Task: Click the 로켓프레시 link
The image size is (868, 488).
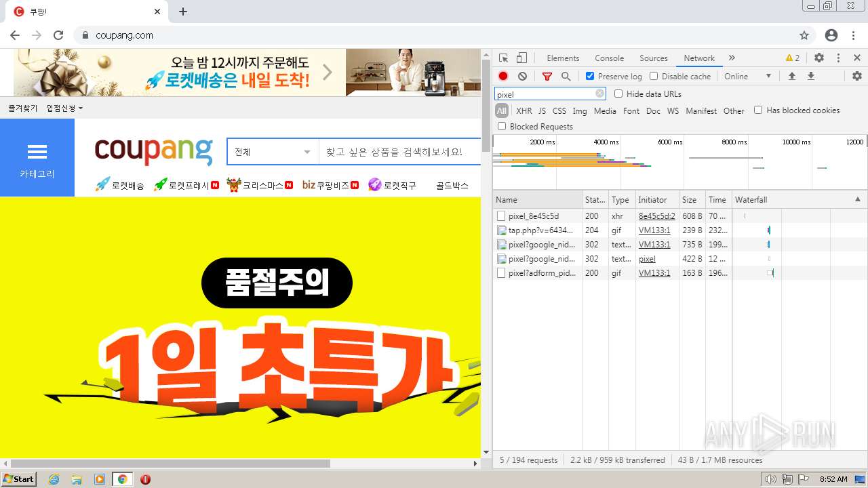Action: (x=186, y=185)
